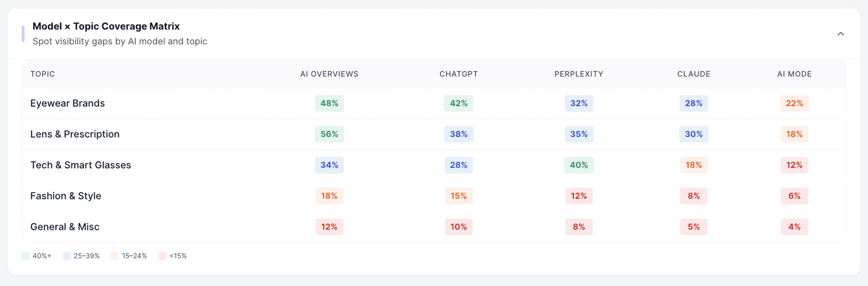The height and width of the screenshot is (286, 868).
Task: Click Fashion & Style Perplexity 12% badge
Action: [579, 196]
